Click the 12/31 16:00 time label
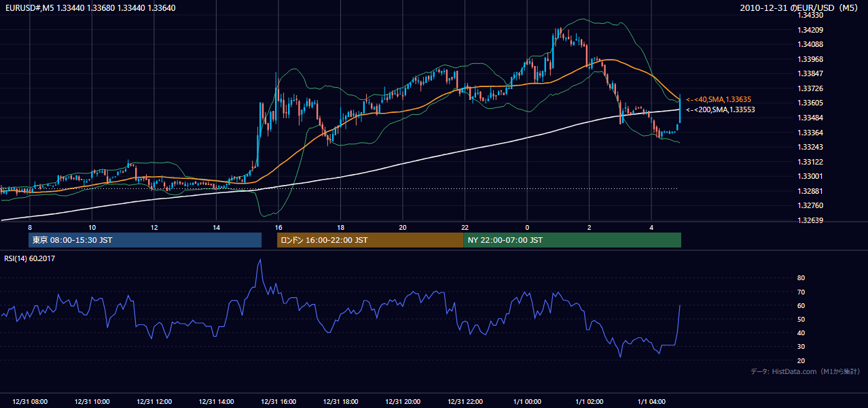868x408 pixels. [x=278, y=402]
